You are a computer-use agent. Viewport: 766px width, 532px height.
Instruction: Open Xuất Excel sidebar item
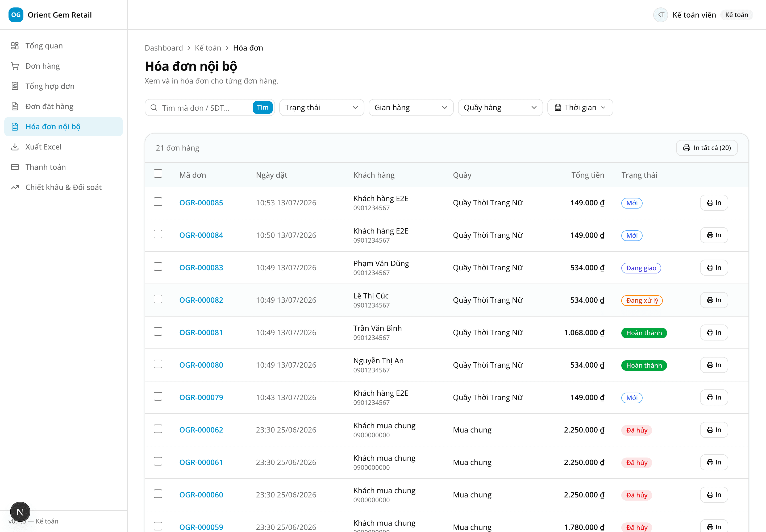tap(63, 147)
